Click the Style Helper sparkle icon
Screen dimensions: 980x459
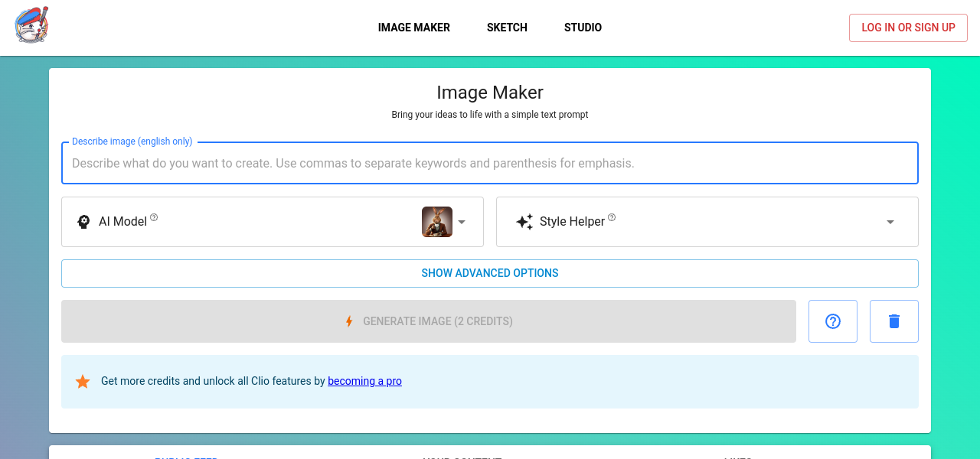(524, 222)
